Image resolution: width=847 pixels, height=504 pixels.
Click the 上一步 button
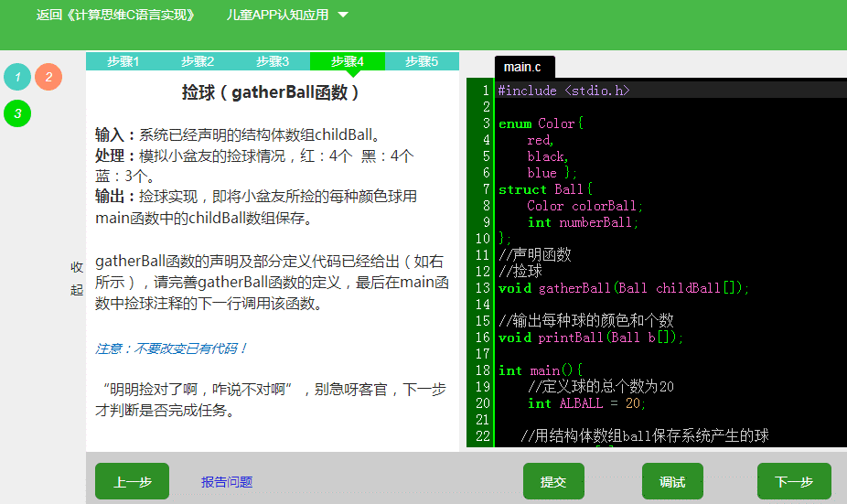tap(132, 481)
